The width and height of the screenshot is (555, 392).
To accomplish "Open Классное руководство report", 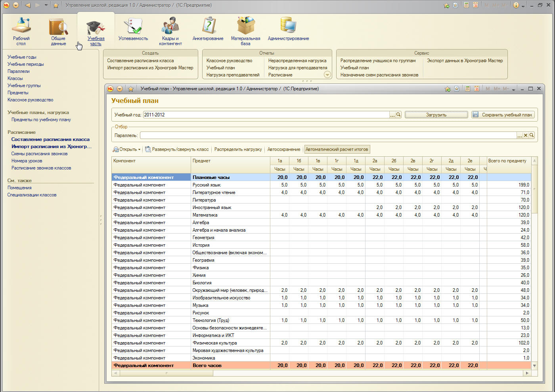I will point(229,61).
